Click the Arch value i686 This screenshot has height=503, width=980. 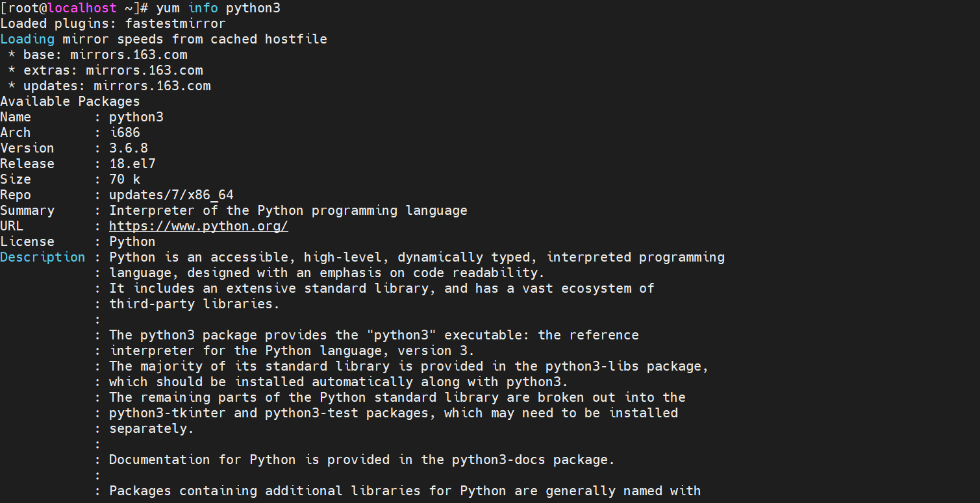125,132
